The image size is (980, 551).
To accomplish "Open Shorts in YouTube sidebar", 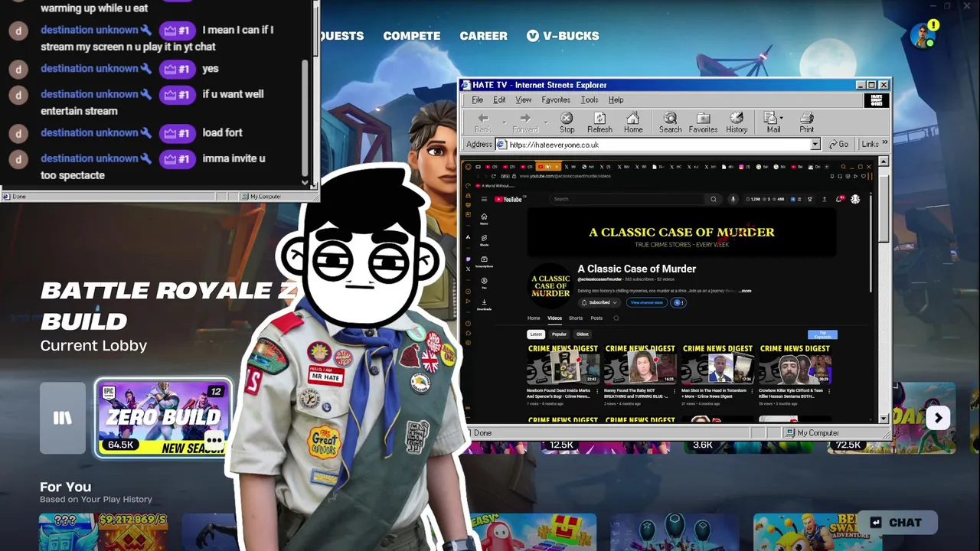I will (484, 240).
